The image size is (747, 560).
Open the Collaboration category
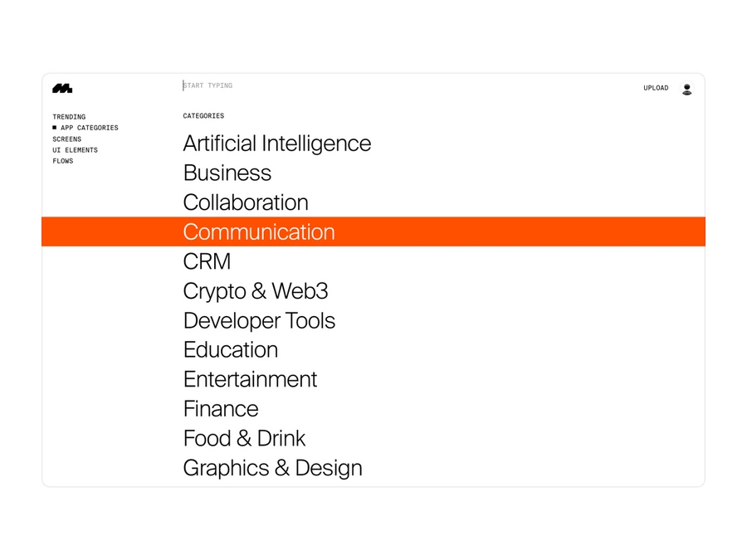click(245, 202)
